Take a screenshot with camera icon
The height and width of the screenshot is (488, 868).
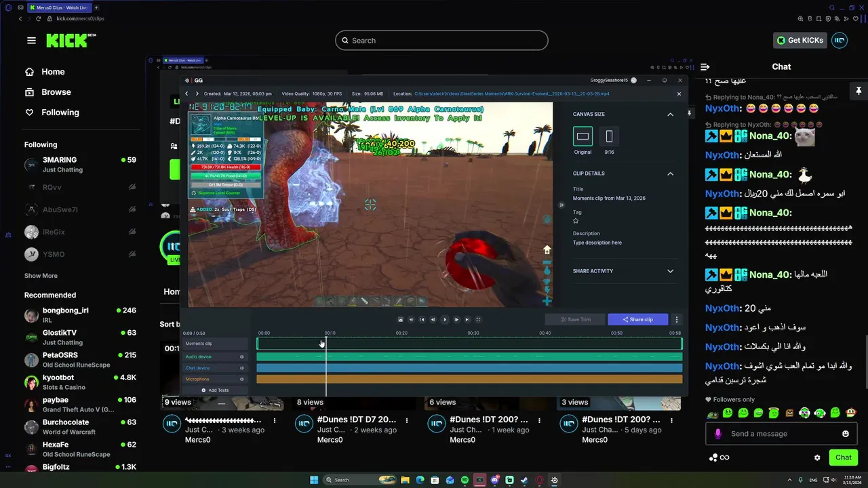click(x=400, y=319)
